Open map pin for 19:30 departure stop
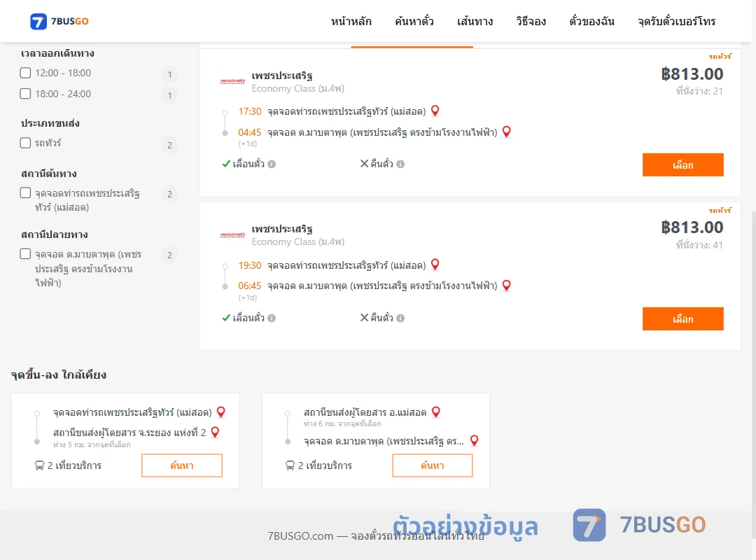The height and width of the screenshot is (560, 756). point(435,265)
